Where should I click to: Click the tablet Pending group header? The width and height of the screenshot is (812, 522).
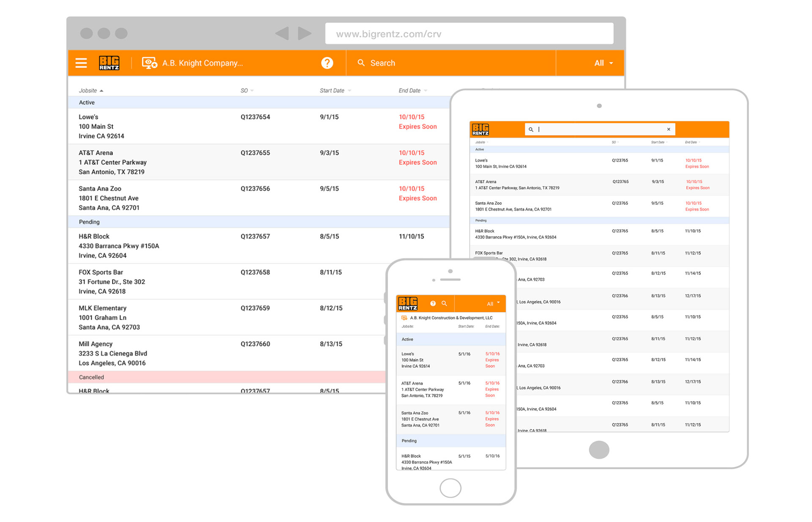click(x=599, y=220)
